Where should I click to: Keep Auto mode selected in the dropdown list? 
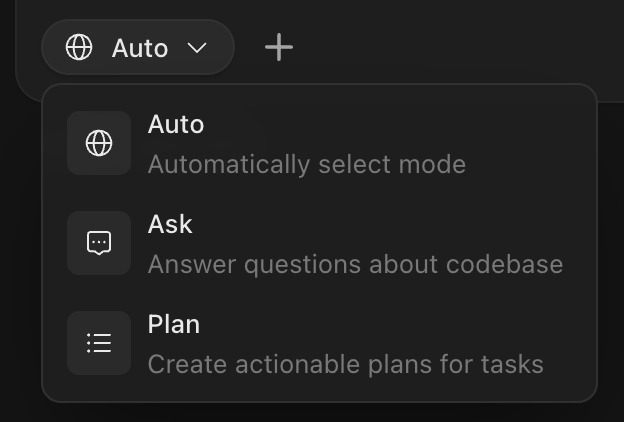click(x=319, y=143)
